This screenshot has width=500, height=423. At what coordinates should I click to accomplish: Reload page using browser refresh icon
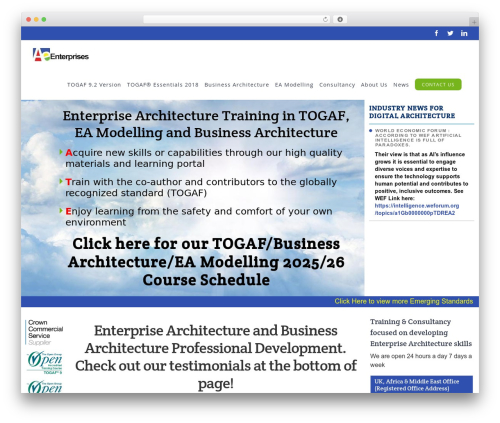325,19
